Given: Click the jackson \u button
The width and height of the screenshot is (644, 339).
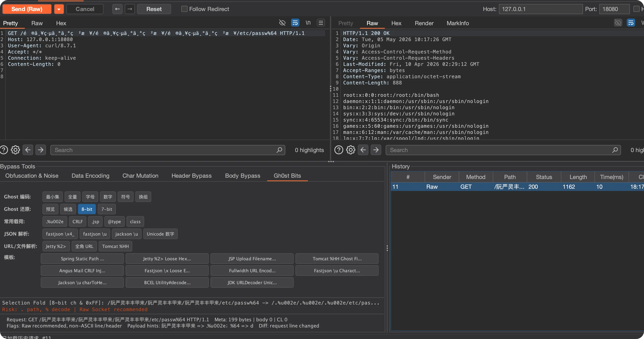Looking at the screenshot, I should (x=126, y=234).
